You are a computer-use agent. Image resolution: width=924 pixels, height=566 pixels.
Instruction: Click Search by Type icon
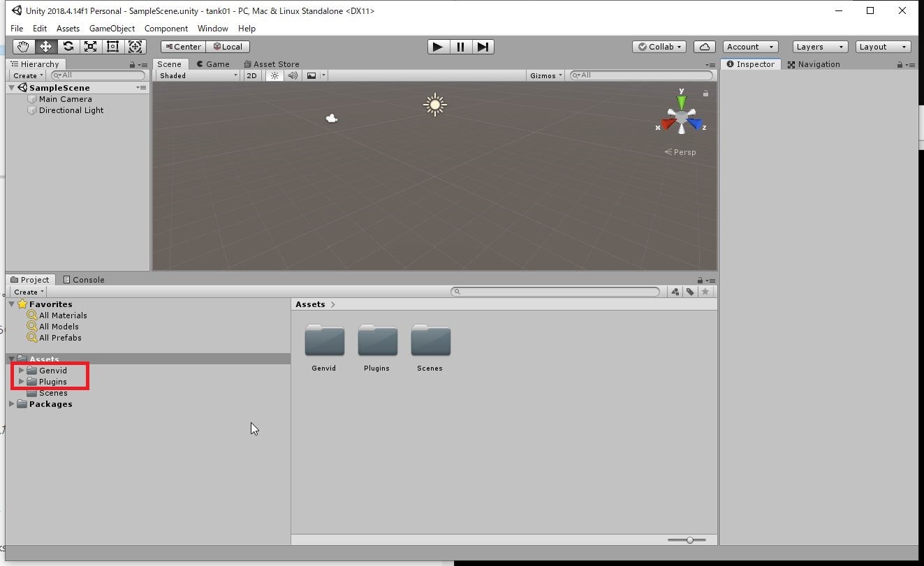675,292
